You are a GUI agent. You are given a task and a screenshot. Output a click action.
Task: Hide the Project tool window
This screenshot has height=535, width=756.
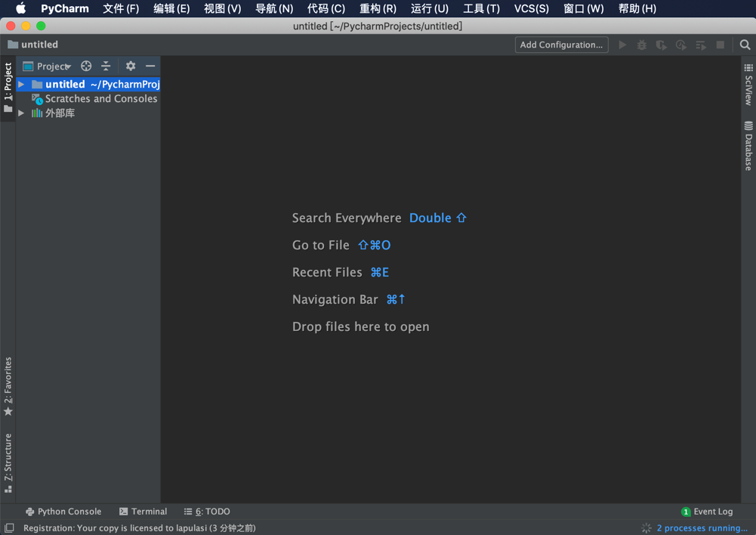[x=150, y=66]
